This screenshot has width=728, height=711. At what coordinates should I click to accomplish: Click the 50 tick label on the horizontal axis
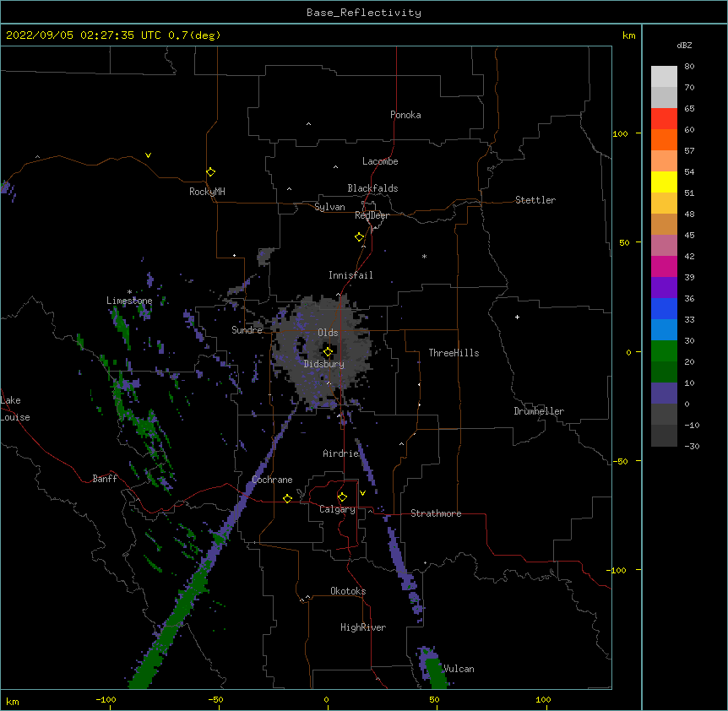(x=434, y=699)
